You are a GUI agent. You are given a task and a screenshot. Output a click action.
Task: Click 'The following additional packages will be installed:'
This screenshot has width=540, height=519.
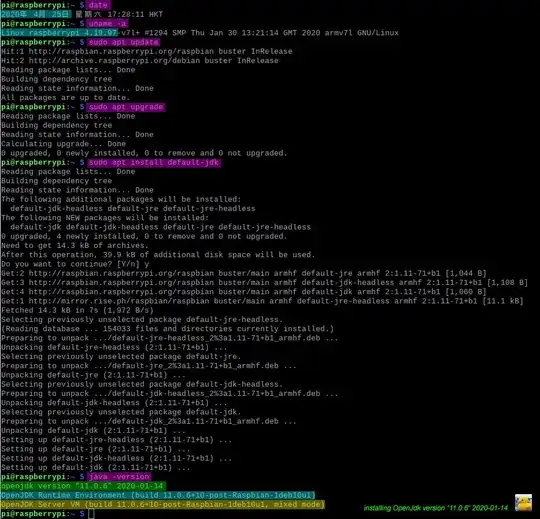point(121,199)
